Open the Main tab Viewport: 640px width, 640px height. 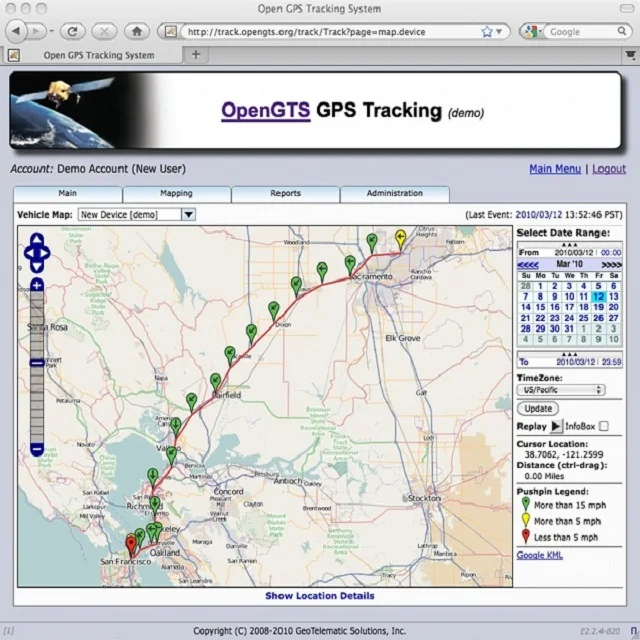(x=67, y=193)
